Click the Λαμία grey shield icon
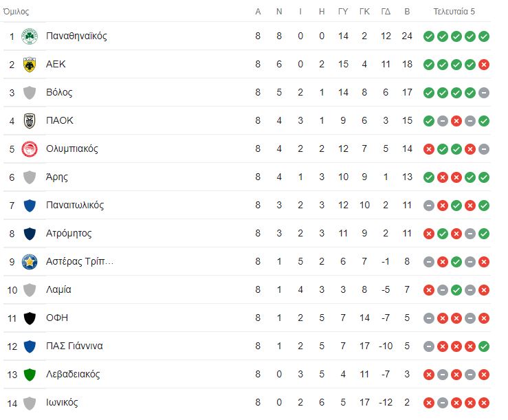508x420 pixels. 30,289
